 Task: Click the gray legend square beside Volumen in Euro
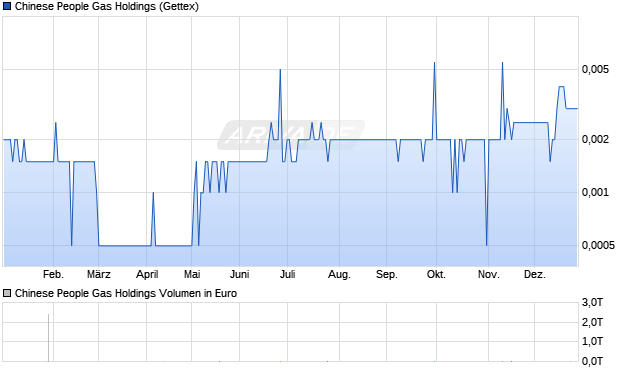click(7, 293)
